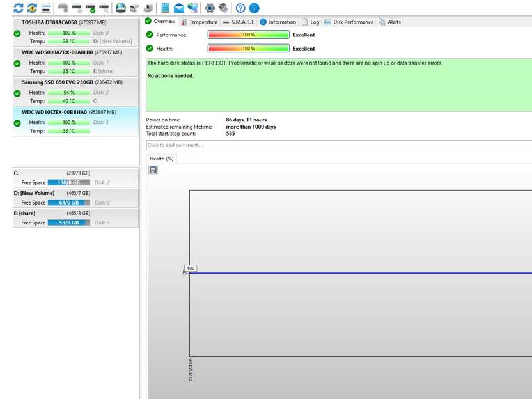532x399 pixels.
Task: Open the gear configuration icon in toolbar
Action: point(209,8)
